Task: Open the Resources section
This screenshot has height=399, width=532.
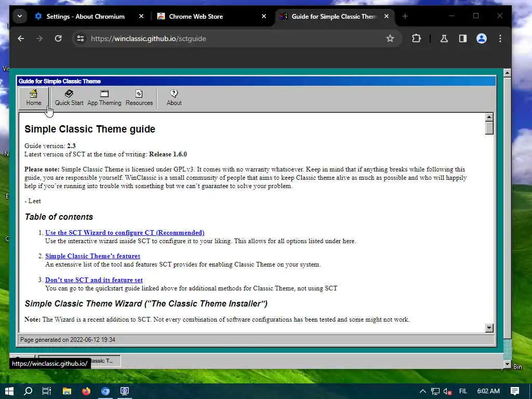Action: pyautogui.click(x=139, y=98)
